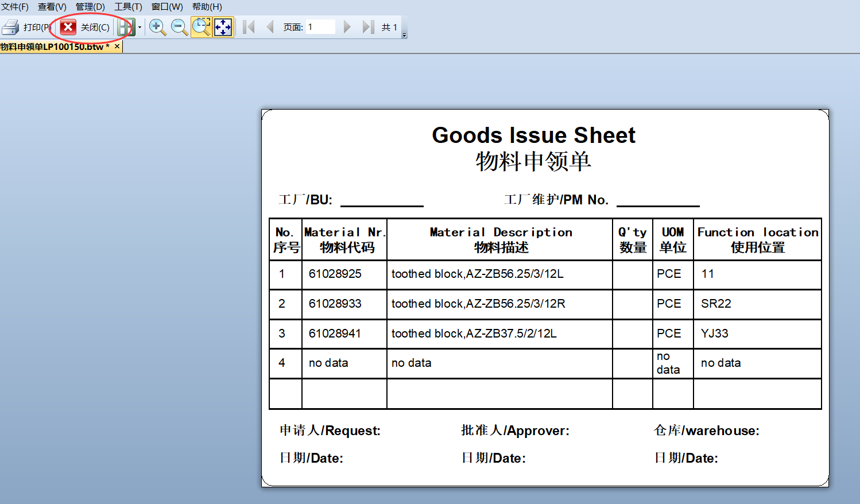The height and width of the screenshot is (504, 860).
Task: Click the green page layout view icon
Action: coord(125,27)
